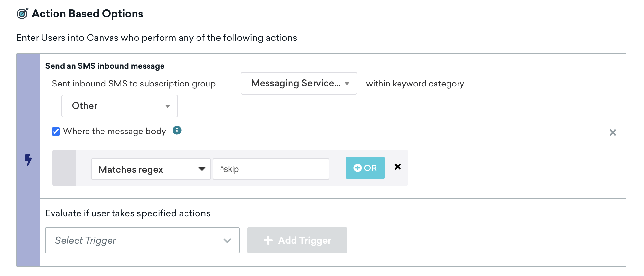Screen dimensions: 644x276
Task: Open the Other keyword category dropdown
Action: (x=120, y=106)
